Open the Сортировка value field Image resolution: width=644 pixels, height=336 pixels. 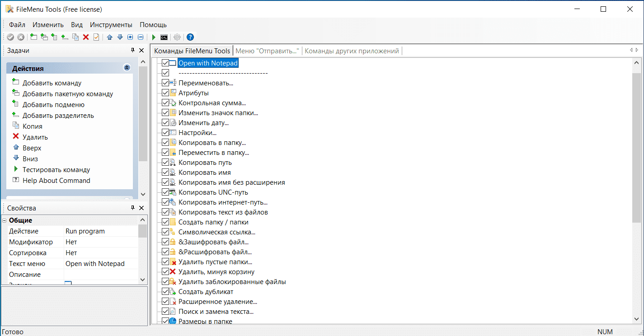pyautogui.click(x=102, y=253)
